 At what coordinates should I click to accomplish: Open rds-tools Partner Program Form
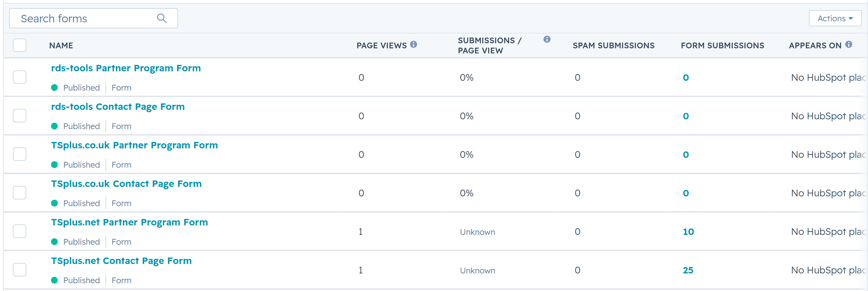tap(126, 68)
